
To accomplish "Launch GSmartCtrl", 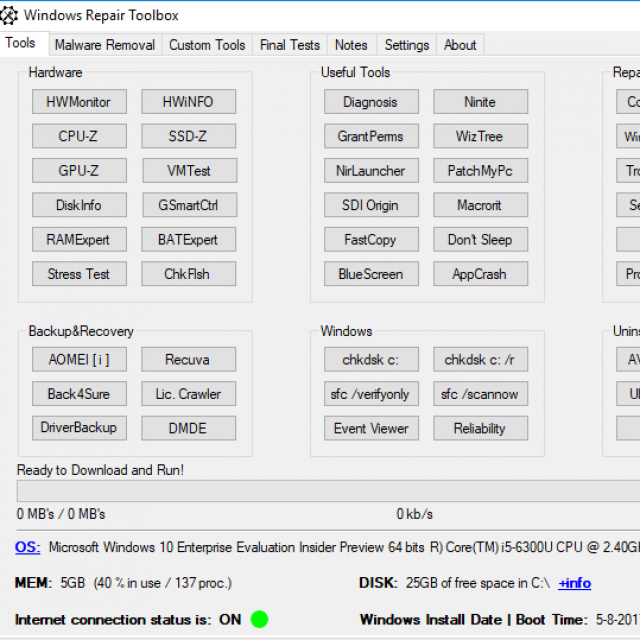I will (189, 205).
